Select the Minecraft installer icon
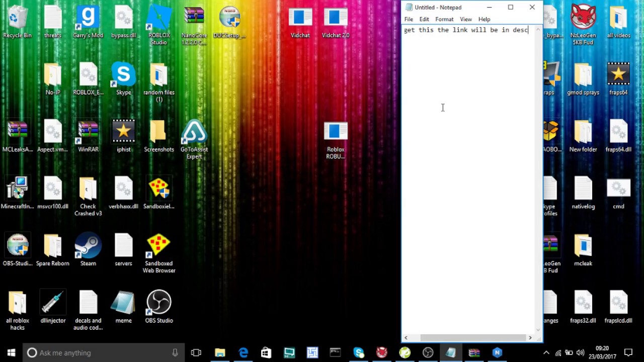 17,194
